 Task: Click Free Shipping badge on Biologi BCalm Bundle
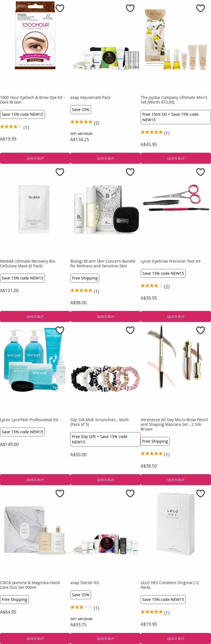[85, 278]
